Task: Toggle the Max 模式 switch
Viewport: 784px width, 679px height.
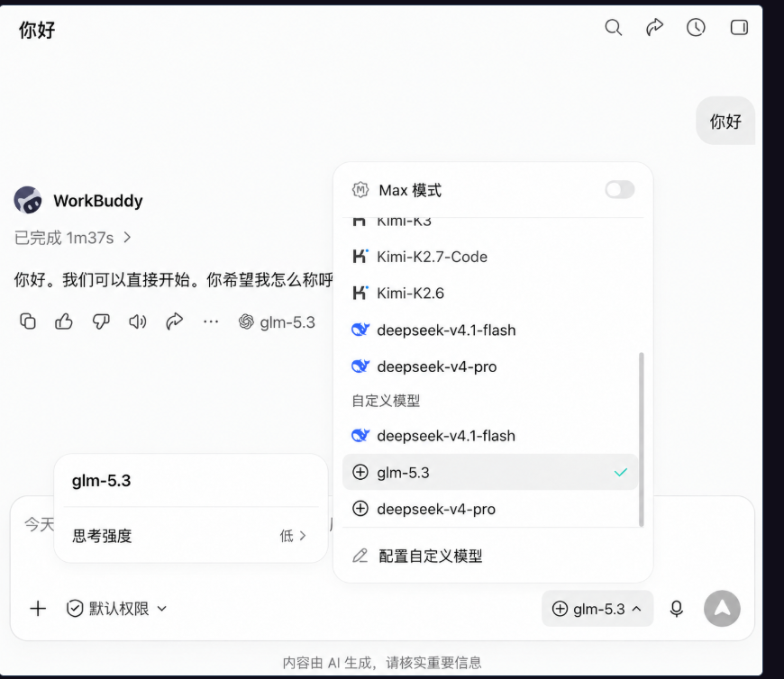Action: click(619, 190)
